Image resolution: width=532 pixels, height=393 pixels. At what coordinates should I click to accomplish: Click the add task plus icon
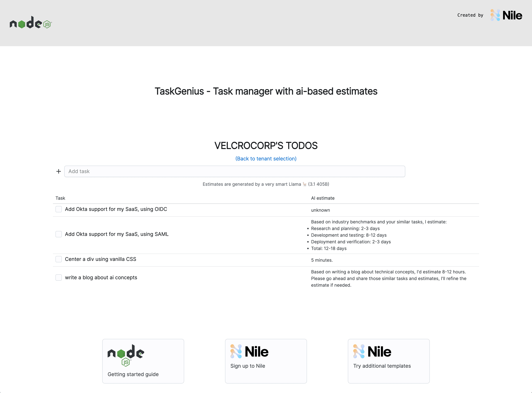[x=58, y=171]
